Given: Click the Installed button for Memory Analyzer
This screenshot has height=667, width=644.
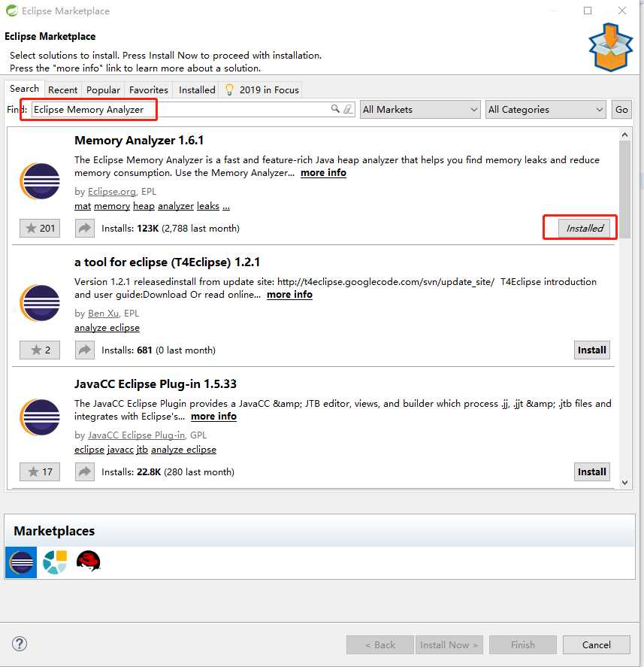Looking at the screenshot, I should (x=584, y=228).
